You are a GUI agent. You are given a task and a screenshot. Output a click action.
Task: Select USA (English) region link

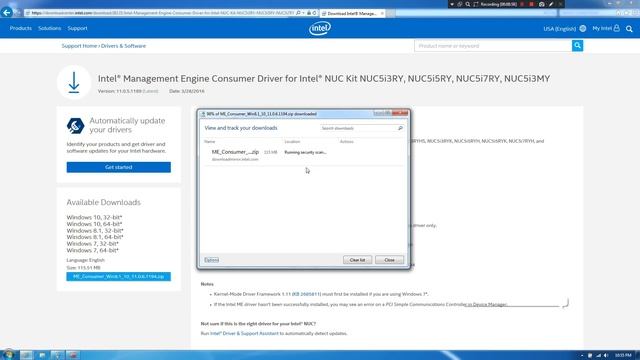click(x=559, y=29)
